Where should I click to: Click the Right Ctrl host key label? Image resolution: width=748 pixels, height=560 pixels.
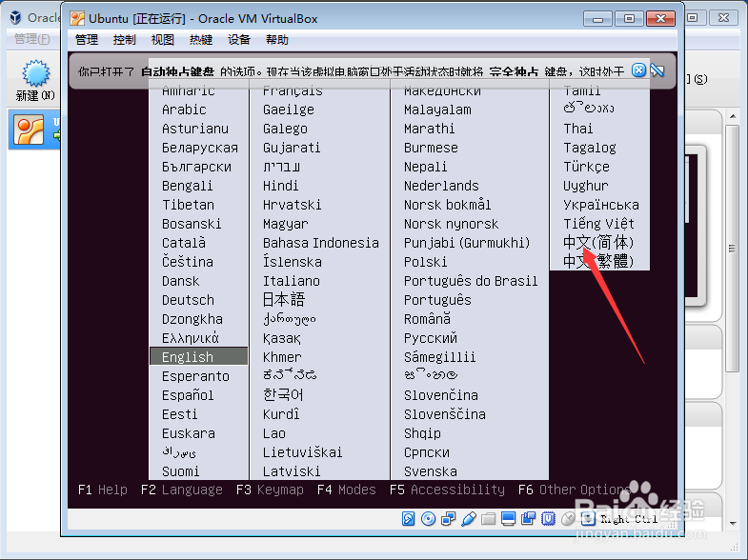click(x=629, y=519)
